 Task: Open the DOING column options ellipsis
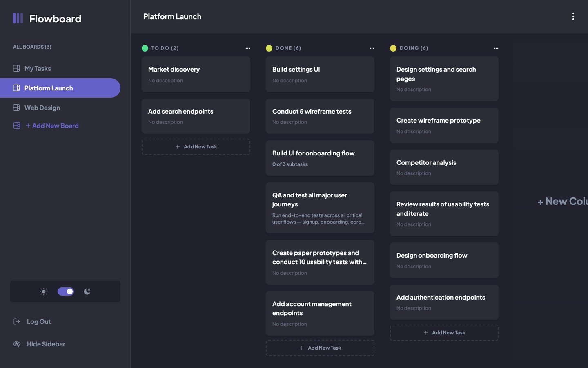click(x=496, y=48)
